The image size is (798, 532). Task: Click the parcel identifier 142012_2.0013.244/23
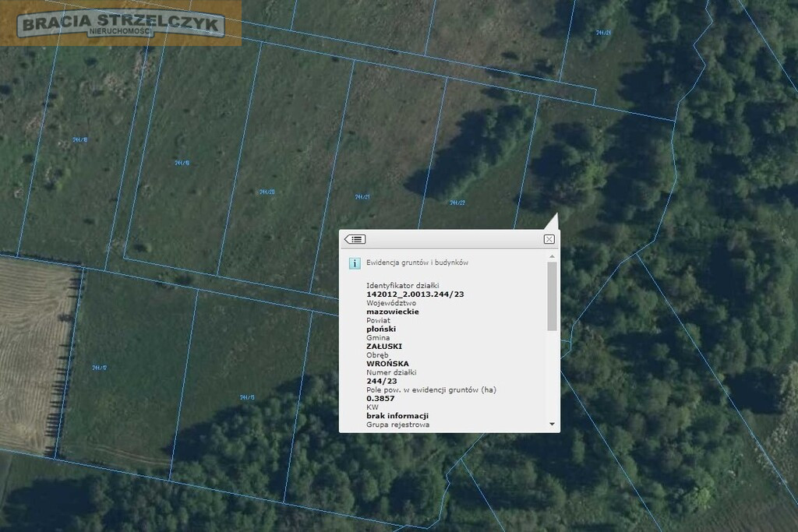pos(415,294)
